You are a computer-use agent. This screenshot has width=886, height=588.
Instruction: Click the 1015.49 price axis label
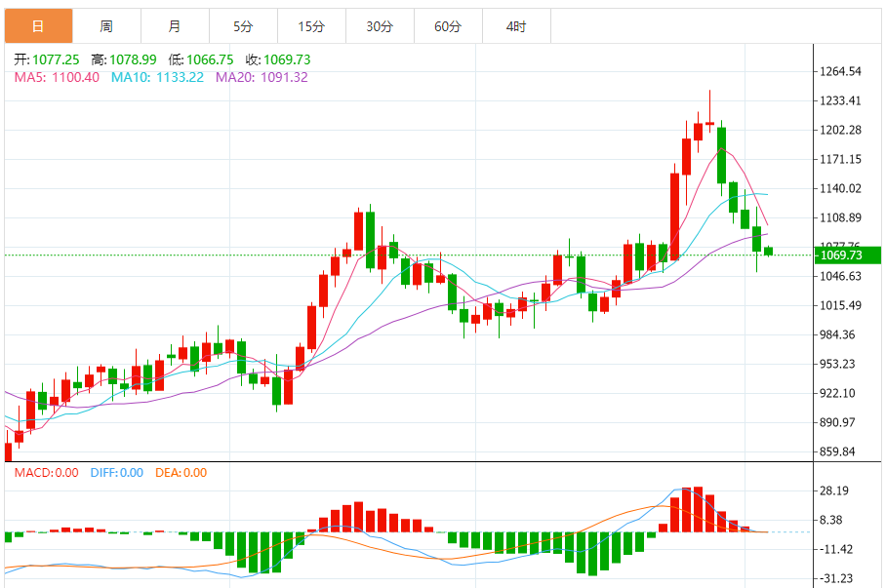coord(840,305)
